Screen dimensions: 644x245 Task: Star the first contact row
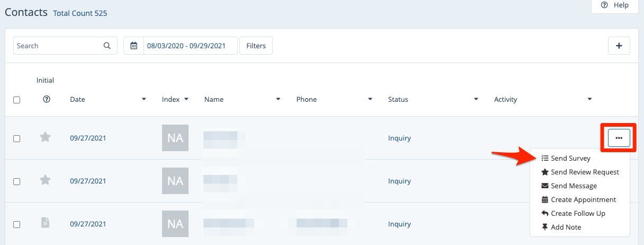[46, 137]
